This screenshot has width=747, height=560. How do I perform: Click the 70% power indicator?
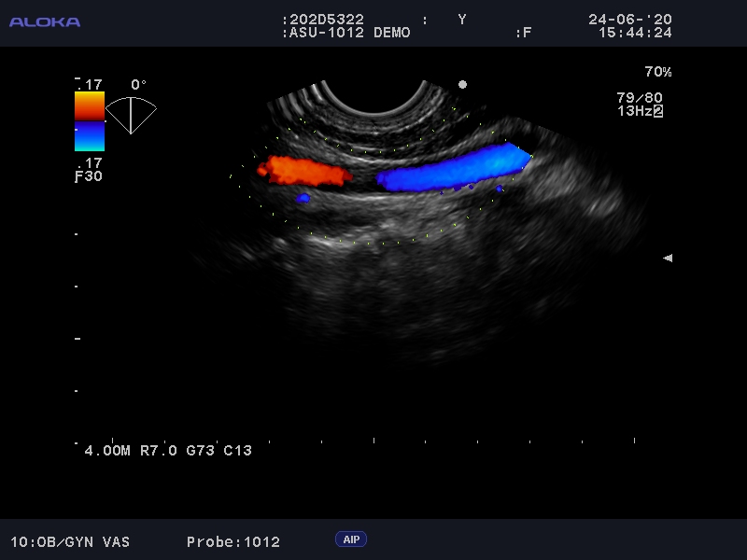[x=657, y=72]
